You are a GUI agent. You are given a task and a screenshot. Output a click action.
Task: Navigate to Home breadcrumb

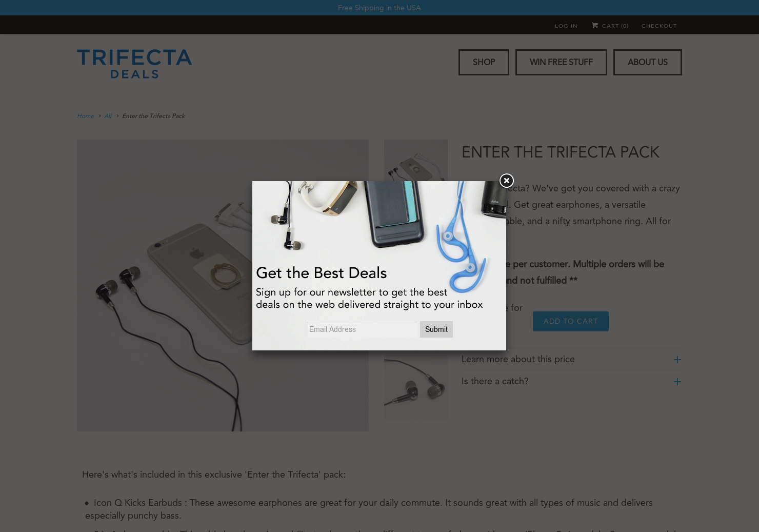pos(86,116)
